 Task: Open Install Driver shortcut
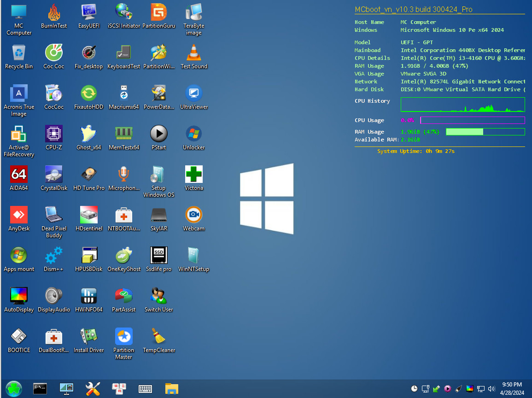(x=89, y=340)
